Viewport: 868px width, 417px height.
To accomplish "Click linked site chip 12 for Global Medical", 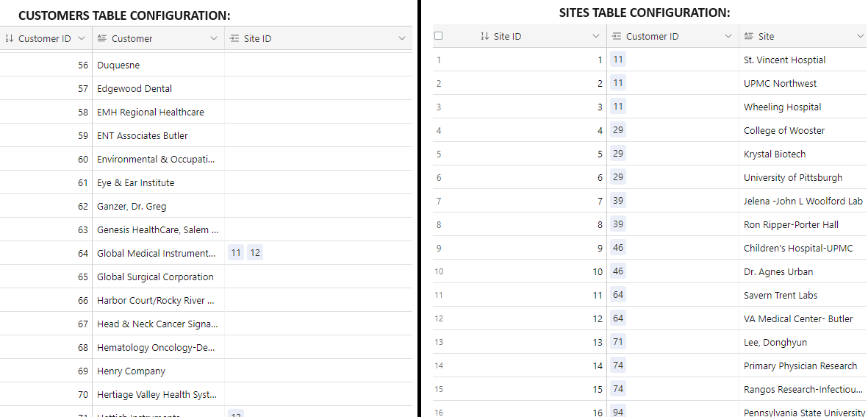I will [254, 253].
